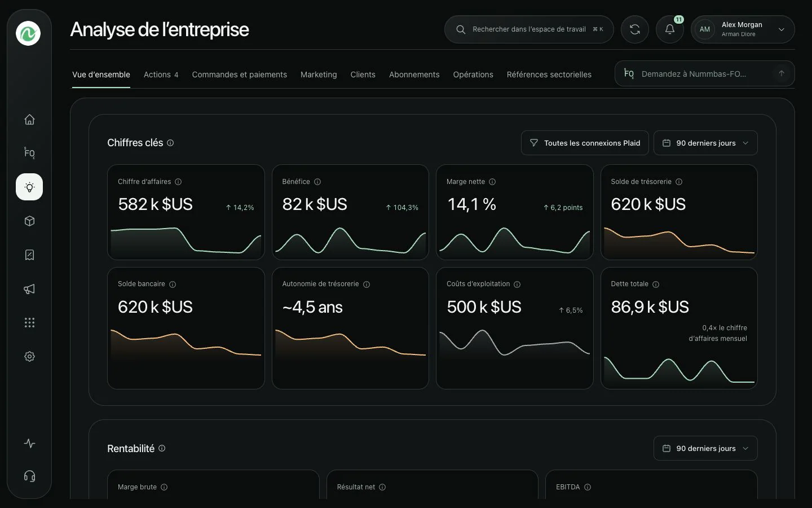The height and width of the screenshot is (508, 812).
Task: Click the 86,9 k $US total debt value
Action: tap(650, 307)
